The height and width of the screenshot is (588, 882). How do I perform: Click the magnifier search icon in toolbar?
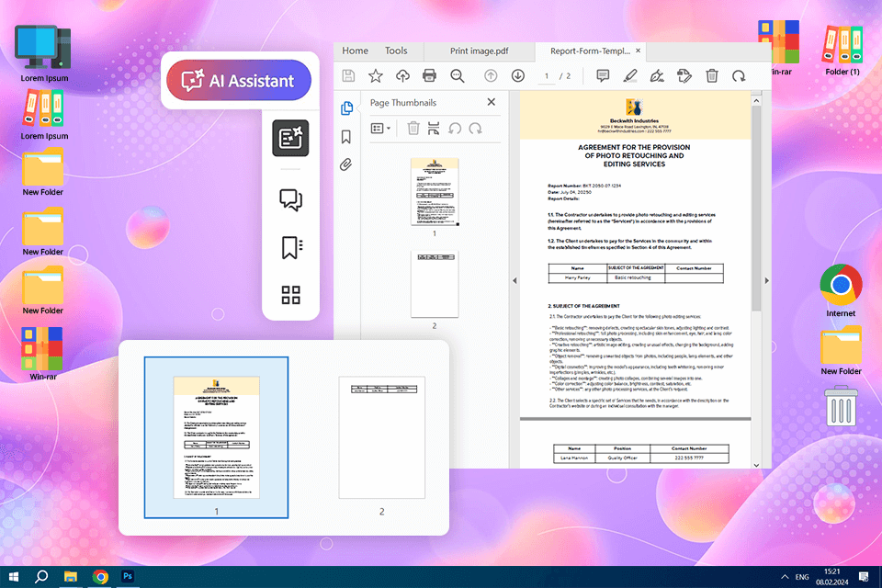(458, 76)
